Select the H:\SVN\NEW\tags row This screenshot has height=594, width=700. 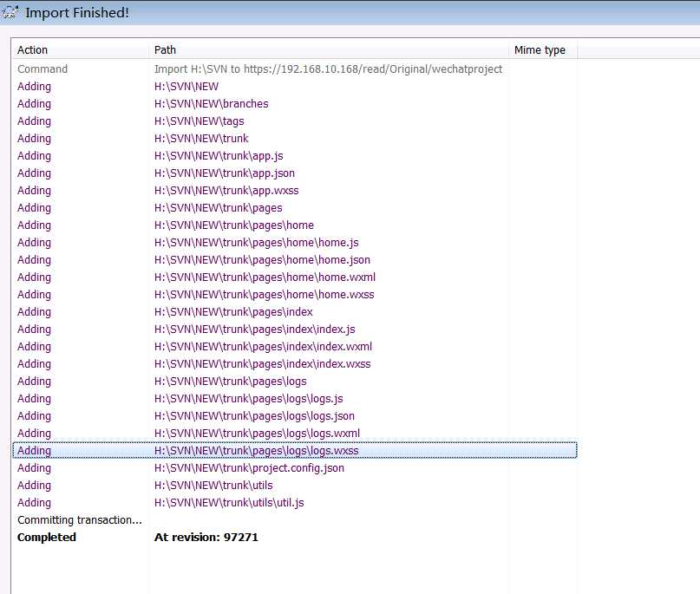tap(295, 121)
